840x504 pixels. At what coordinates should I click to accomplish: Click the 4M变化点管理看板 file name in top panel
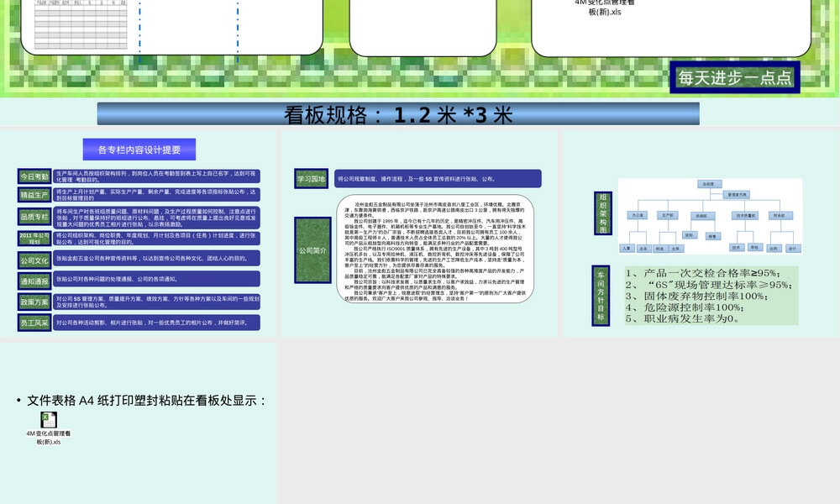click(x=605, y=7)
